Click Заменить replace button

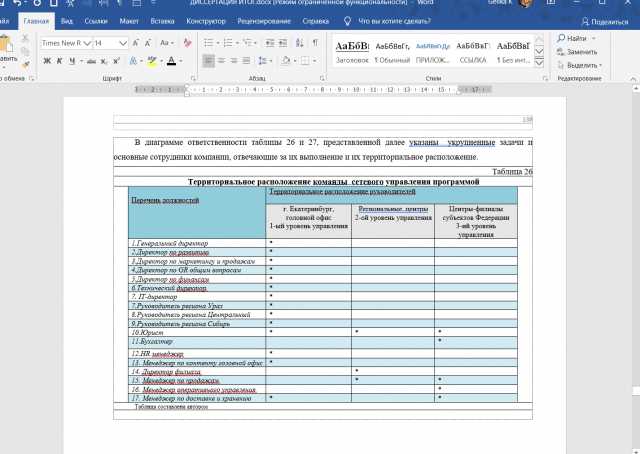(x=577, y=52)
